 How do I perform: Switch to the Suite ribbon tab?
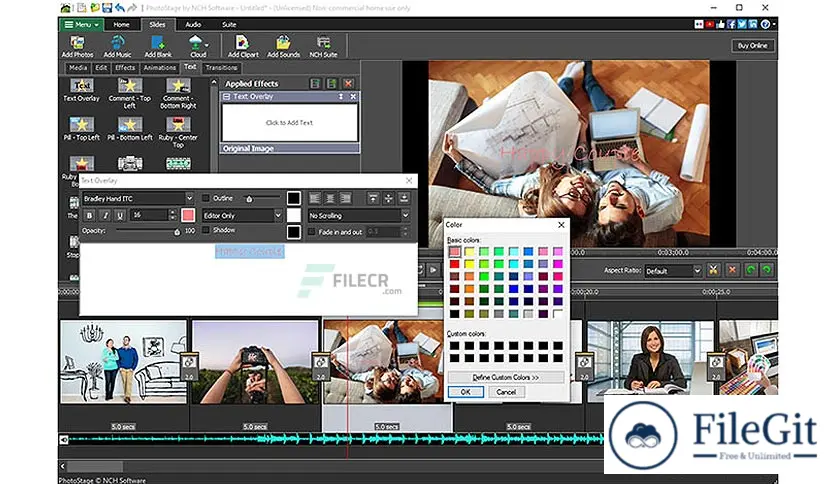tap(229, 25)
